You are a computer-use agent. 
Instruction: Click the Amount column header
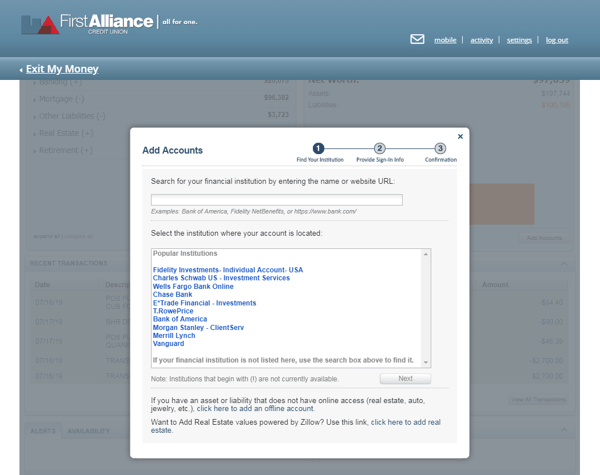point(495,285)
